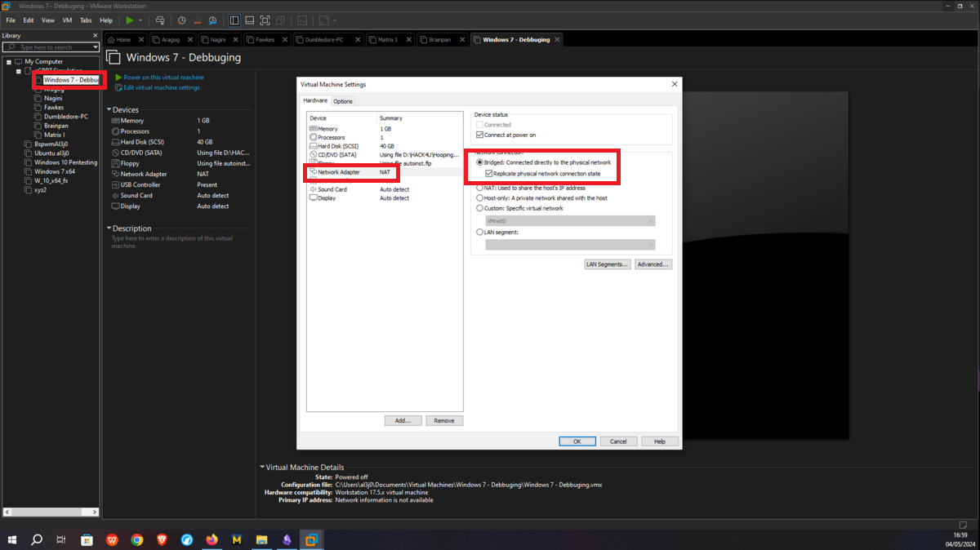Open File Explorer from the taskbar
980x550 pixels.
262,539
